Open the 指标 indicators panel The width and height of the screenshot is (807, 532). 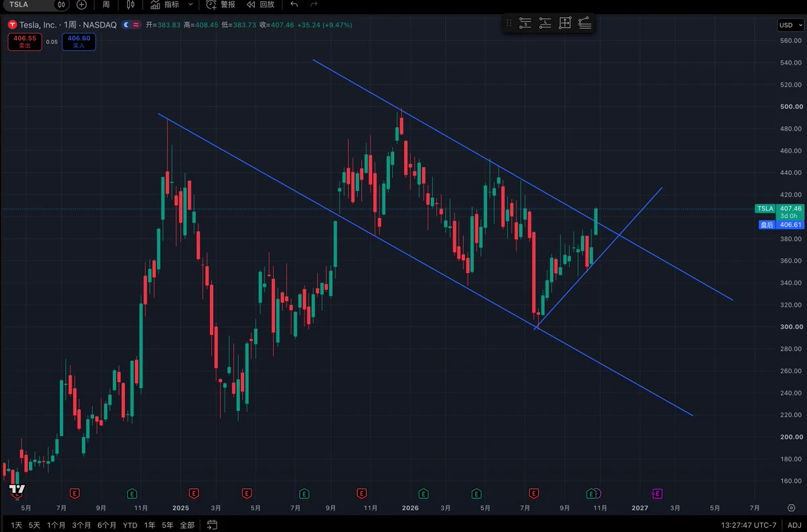(165, 4)
